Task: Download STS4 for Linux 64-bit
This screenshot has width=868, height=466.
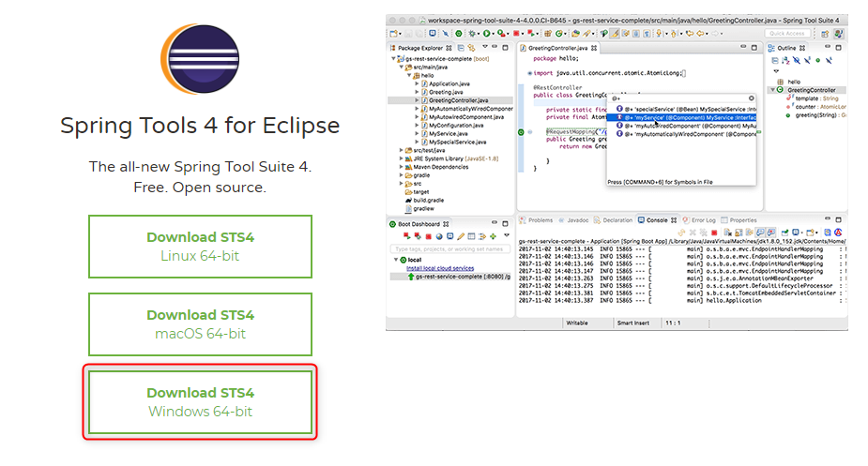Action: (x=200, y=247)
